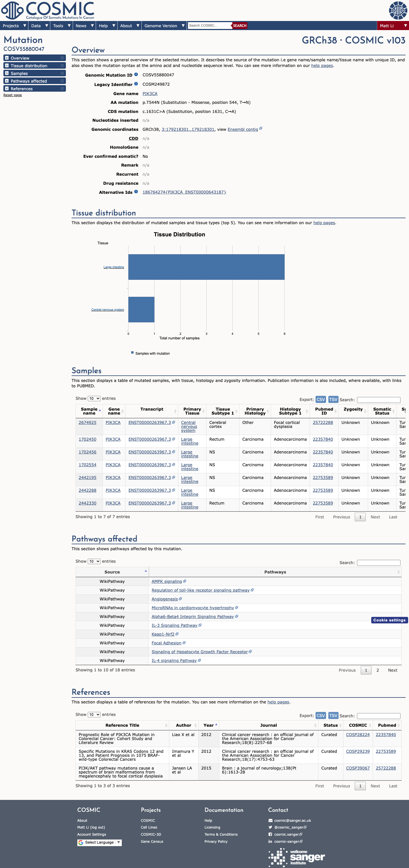Open COSP28224 in the References table

pos(358,735)
